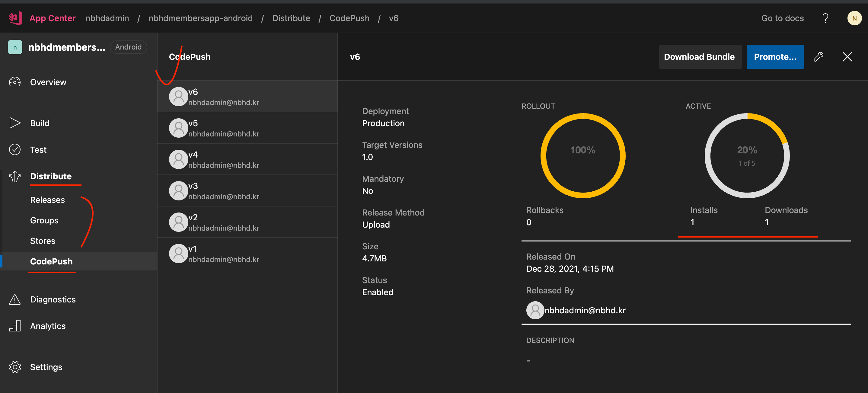Click the App Center logo icon
The width and height of the screenshot is (868, 393).
pyautogui.click(x=15, y=18)
